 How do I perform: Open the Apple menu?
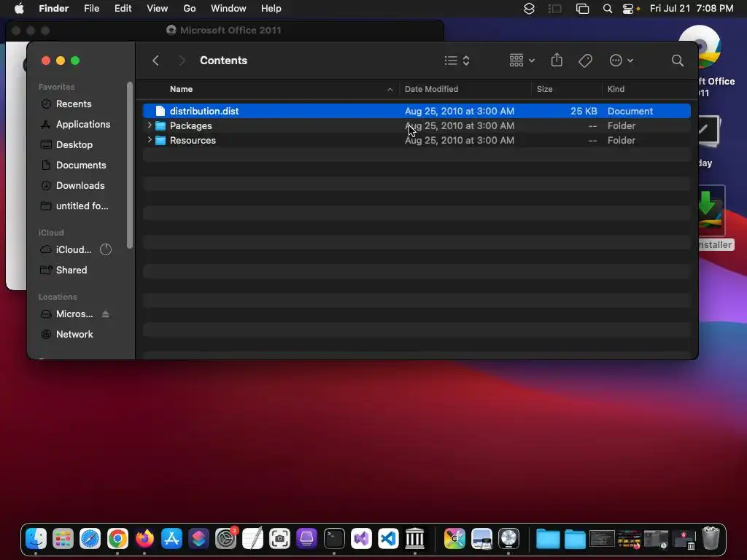tap(19, 9)
